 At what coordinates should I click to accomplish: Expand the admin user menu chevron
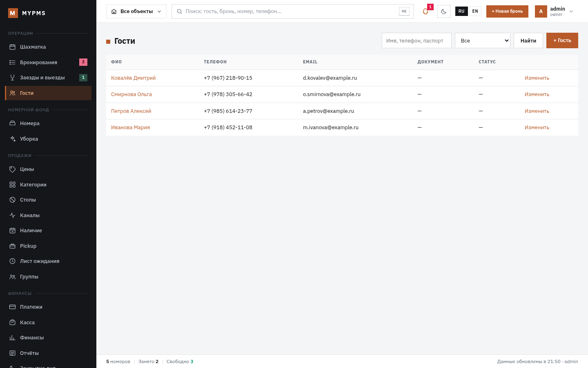click(571, 11)
